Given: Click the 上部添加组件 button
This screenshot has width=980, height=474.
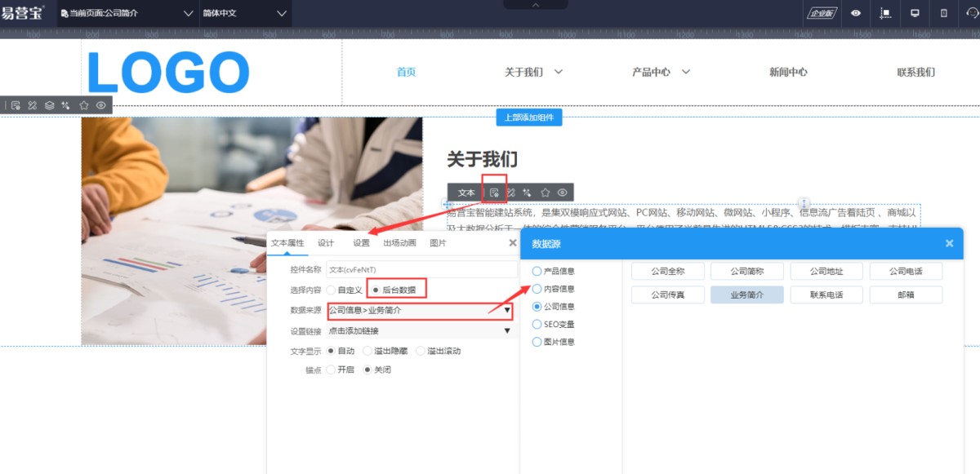Looking at the screenshot, I should pos(528,117).
